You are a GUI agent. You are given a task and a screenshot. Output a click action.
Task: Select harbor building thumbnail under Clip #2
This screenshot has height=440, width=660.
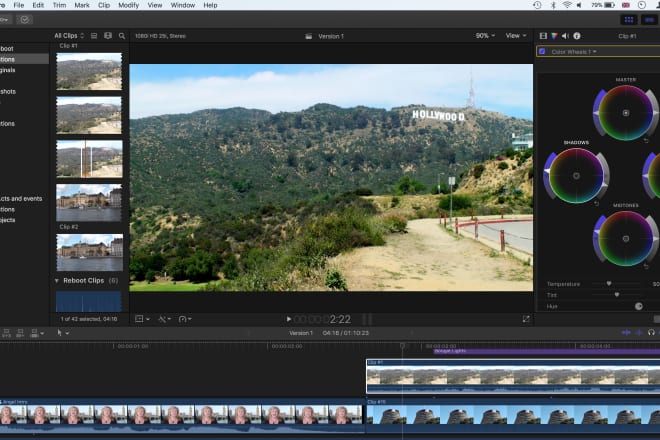pyautogui.click(x=89, y=252)
